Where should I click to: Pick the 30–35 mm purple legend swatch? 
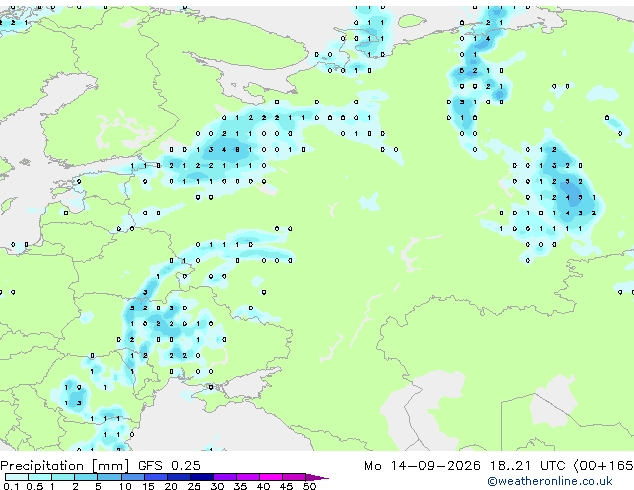(225, 477)
